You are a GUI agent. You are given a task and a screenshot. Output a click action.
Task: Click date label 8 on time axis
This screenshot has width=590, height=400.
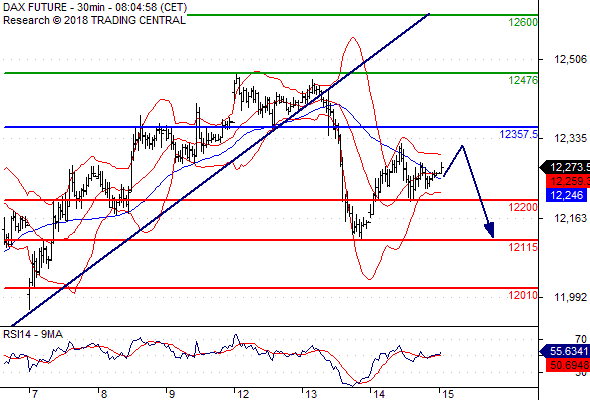[x=103, y=394]
